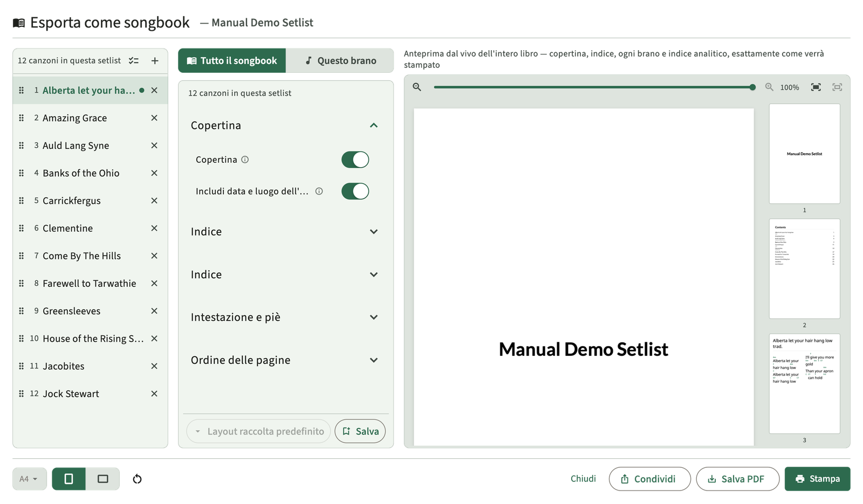Add a song with the plus icon
This screenshot has width=863, height=504.
point(155,61)
